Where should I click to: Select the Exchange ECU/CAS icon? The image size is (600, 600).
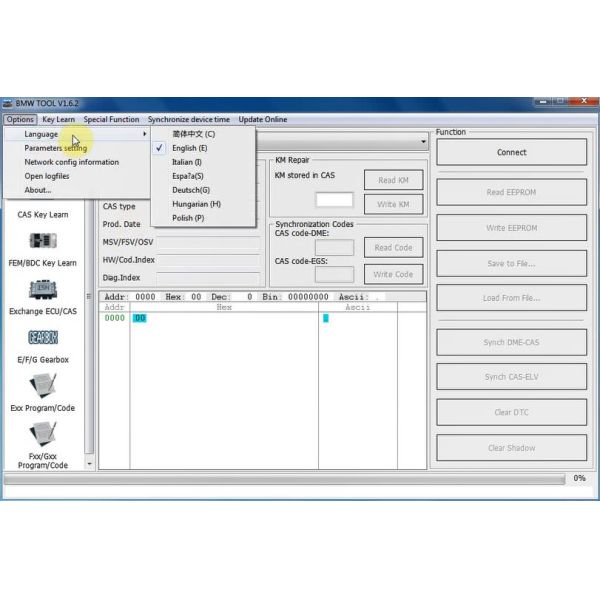pyautogui.click(x=43, y=290)
